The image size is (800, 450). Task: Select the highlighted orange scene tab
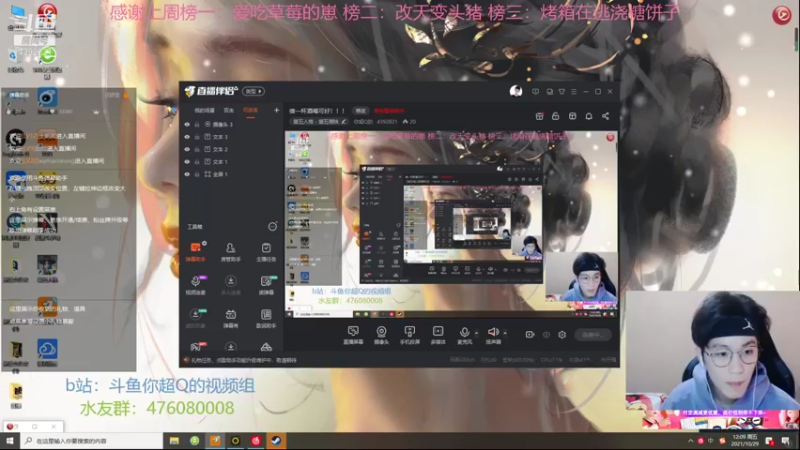pyautogui.click(x=251, y=110)
